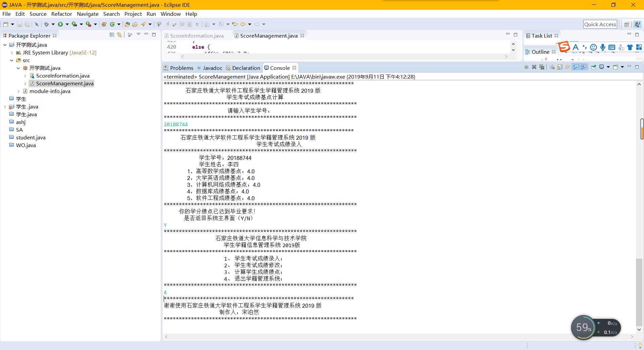Screen dimensions: 644x350
Task: Click the Save All toolbar icon
Action: [x=28, y=24]
